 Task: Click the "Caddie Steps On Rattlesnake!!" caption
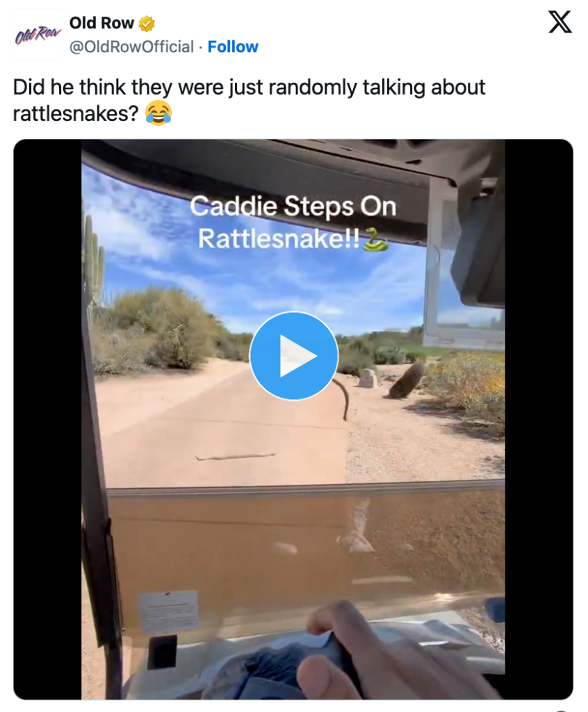(293, 222)
